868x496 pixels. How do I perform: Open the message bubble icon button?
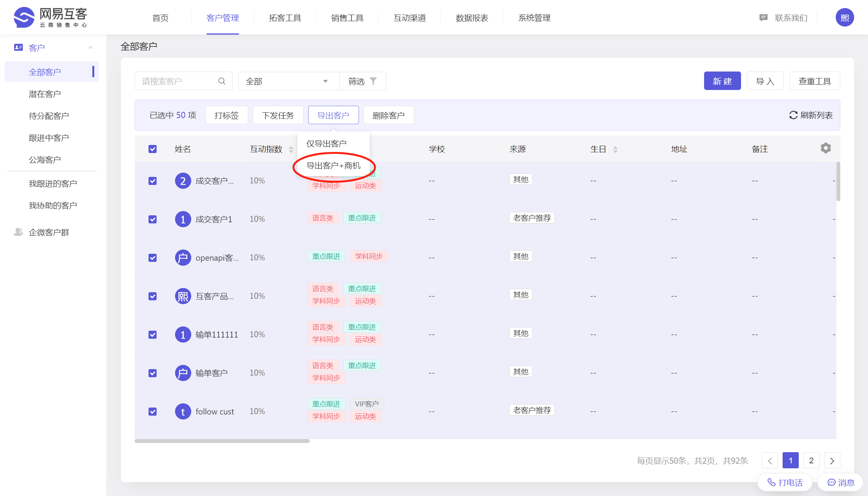pos(831,482)
